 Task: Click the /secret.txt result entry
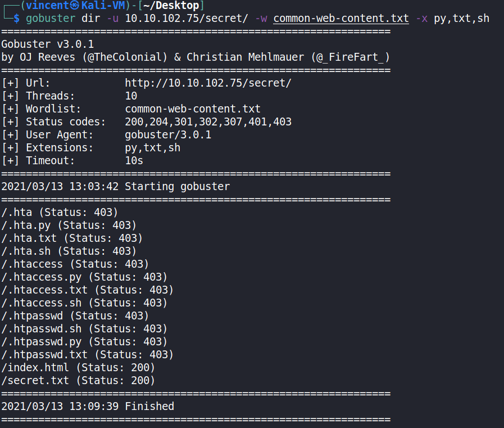click(78, 381)
